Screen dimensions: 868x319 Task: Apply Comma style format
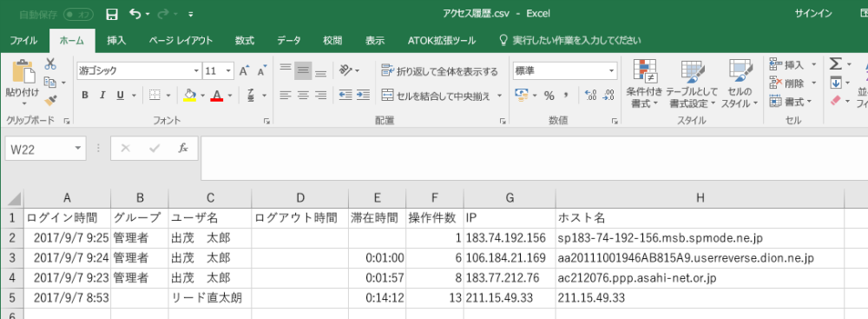[566, 96]
